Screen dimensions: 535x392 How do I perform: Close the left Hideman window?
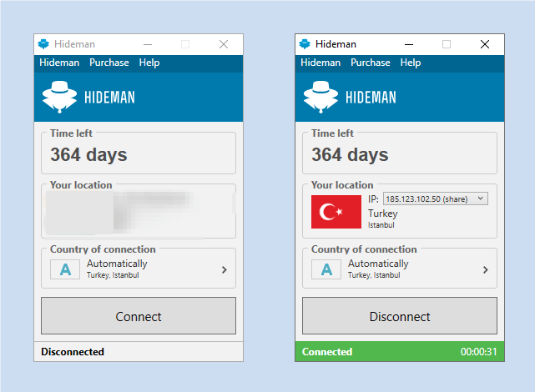224,44
